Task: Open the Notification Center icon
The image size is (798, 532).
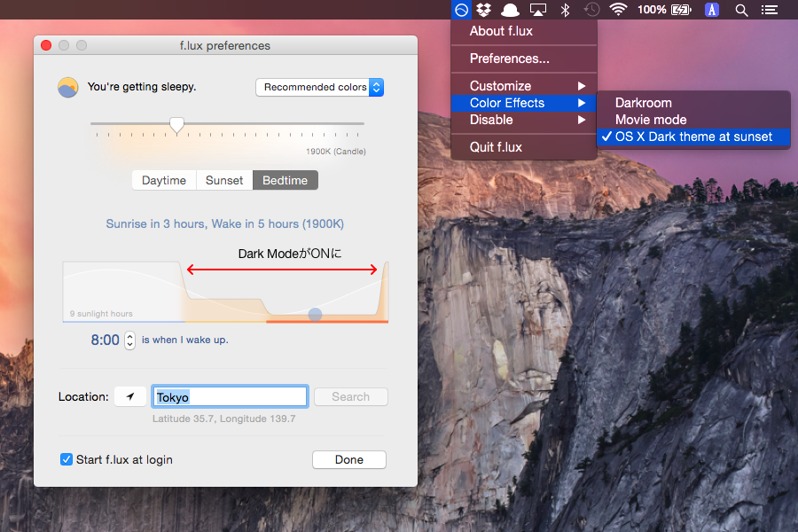Action: tap(769, 10)
